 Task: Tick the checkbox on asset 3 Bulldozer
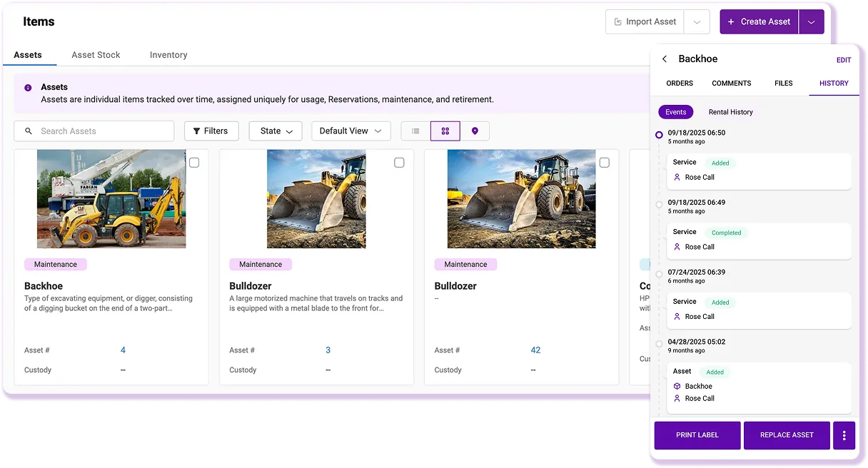coord(399,163)
